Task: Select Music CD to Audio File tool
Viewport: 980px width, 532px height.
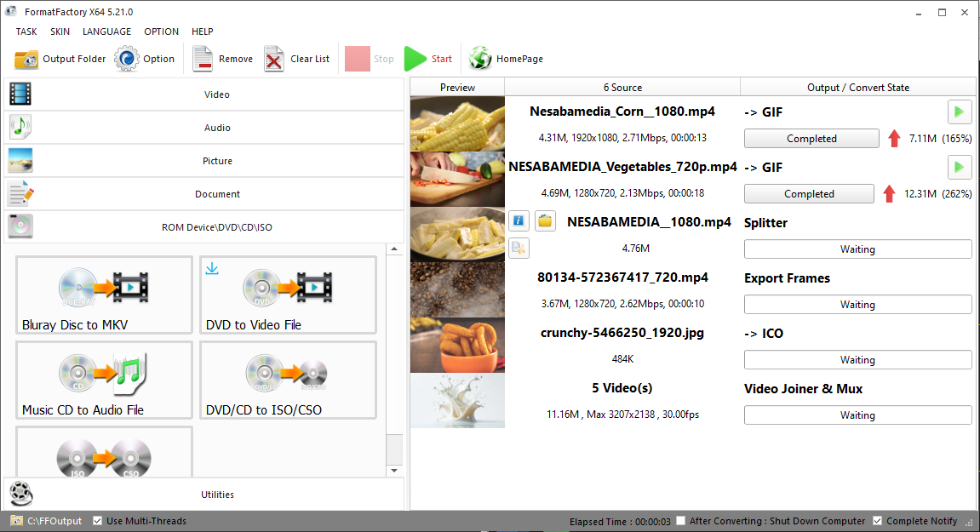Action: pyautogui.click(x=104, y=380)
